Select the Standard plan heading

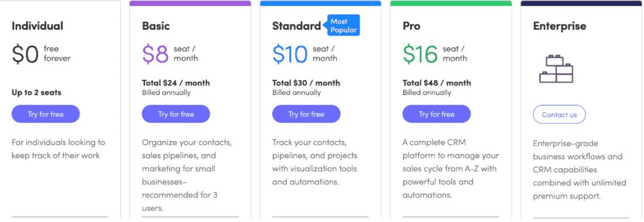point(296,26)
